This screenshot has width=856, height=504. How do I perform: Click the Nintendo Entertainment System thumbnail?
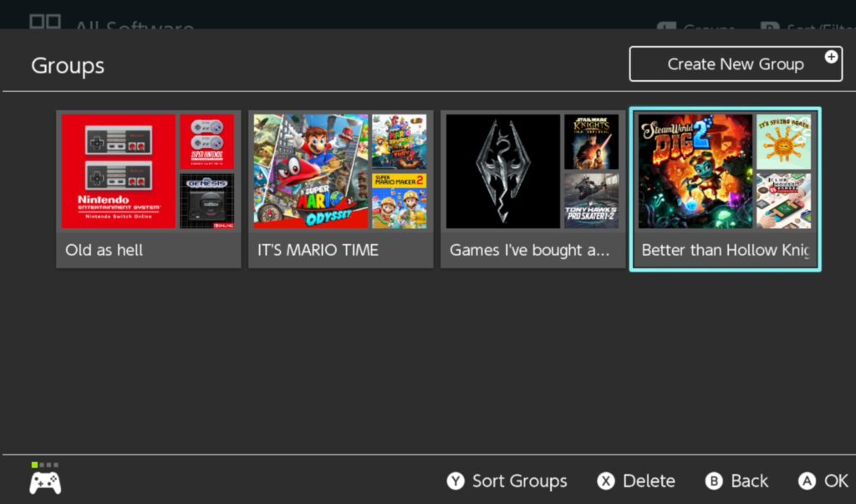[x=119, y=171]
